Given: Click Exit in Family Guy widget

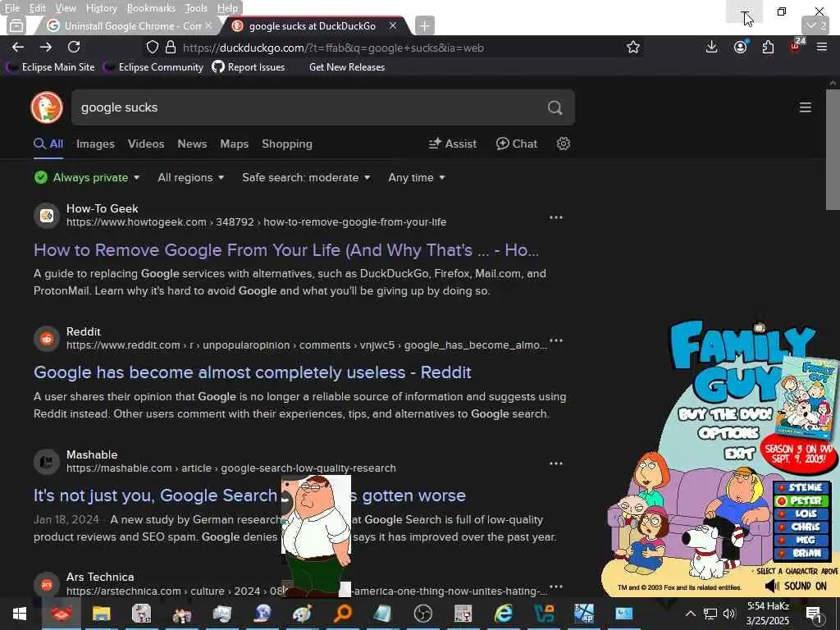Looking at the screenshot, I should click(x=739, y=454).
